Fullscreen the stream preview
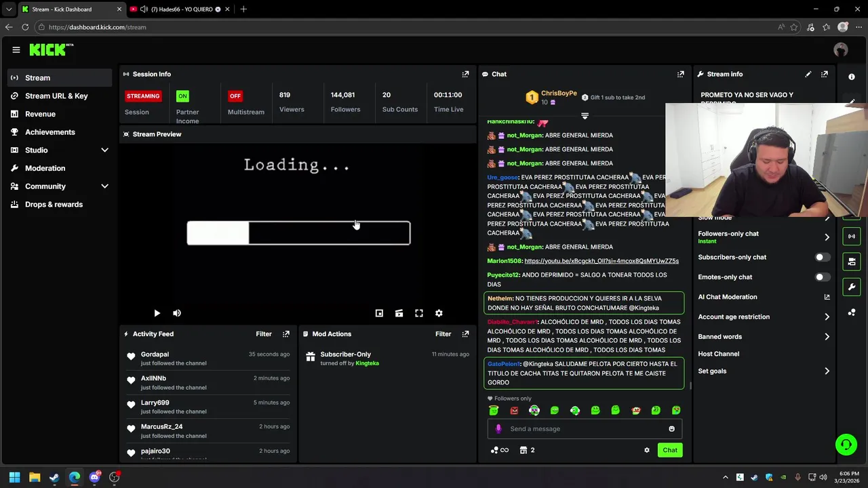This screenshot has width=868, height=488. coord(419,313)
